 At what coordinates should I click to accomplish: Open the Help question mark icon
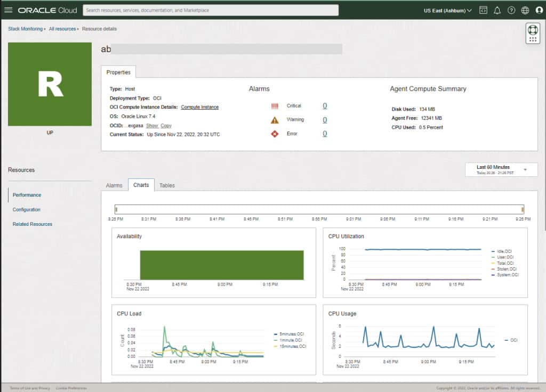(x=511, y=10)
